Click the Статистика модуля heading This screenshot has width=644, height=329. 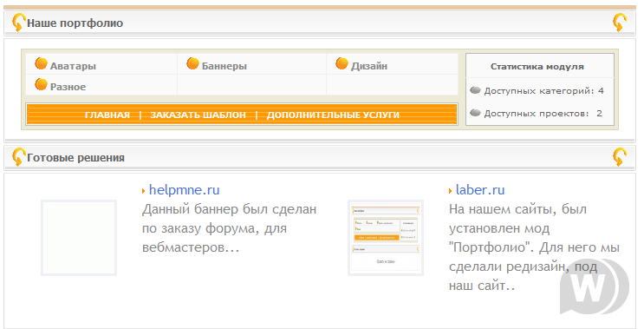(x=537, y=67)
